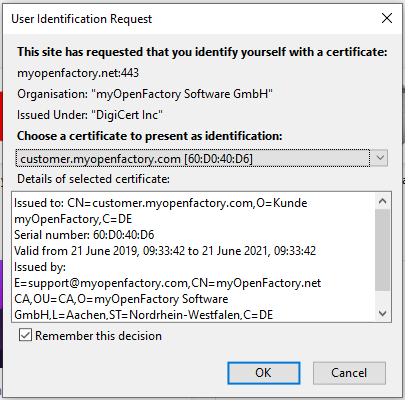Click the Issued to CN=customer.myopenfactory.com line
Image resolution: width=405 pixels, height=400 pixels.
tap(160, 203)
